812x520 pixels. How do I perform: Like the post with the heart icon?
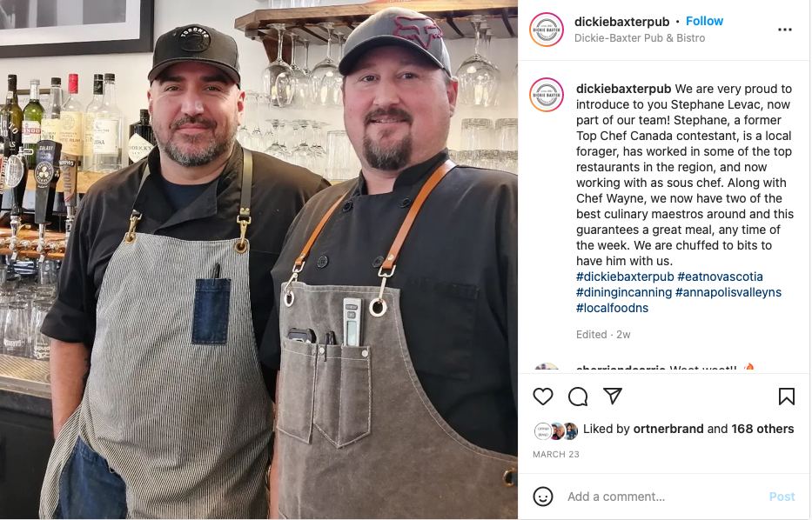[543, 397]
